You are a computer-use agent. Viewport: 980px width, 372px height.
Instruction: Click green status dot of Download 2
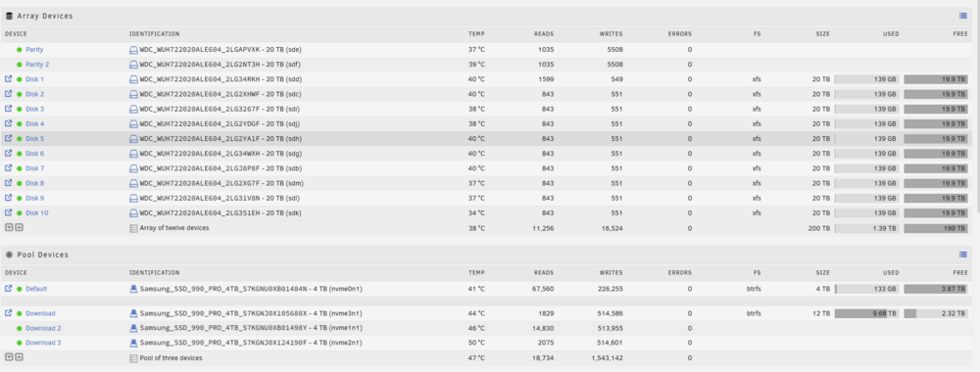point(20,328)
